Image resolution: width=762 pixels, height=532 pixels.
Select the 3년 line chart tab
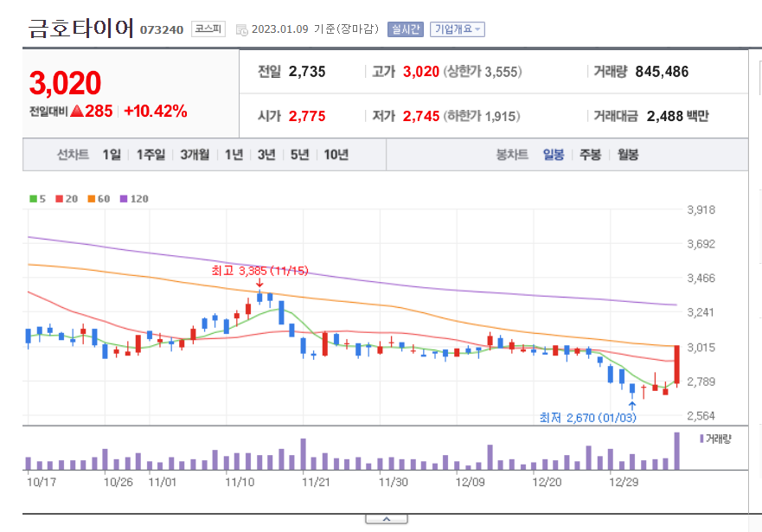266,155
